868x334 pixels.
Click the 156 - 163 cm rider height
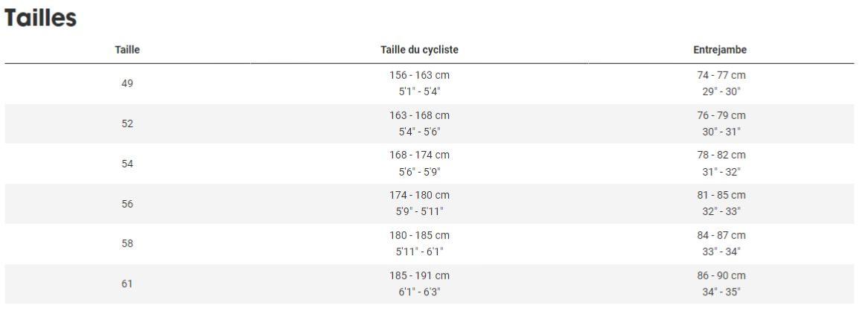tap(419, 76)
